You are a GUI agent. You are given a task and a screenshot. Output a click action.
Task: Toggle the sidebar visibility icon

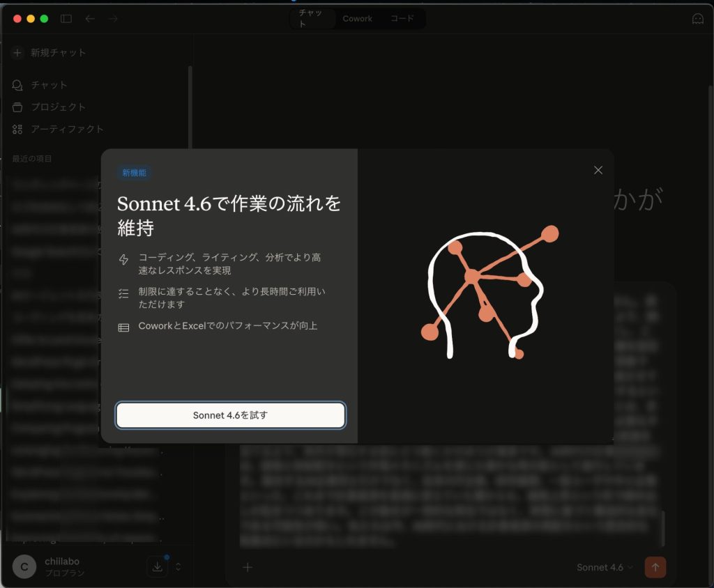[x=66, y=19]
